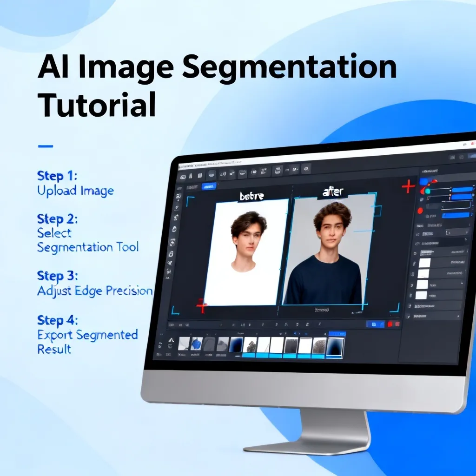Image resolution: width=476 pixels, height=476 pixels.
Task: Select the blue blob thumbnail in the filmstrip
Action: point(196,344)
